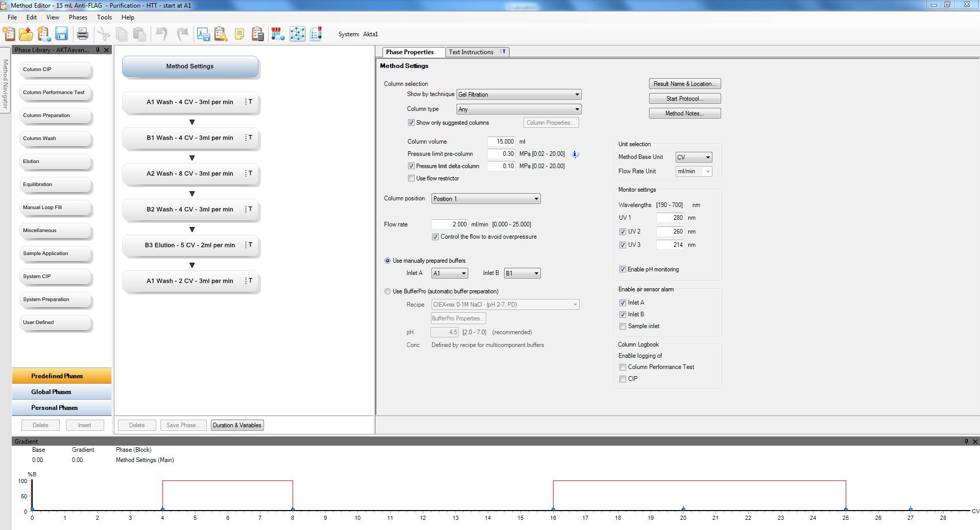Save the method using the floppy disk icon
The height and width of the screenshot is (530, 980).
click(x=61, y=34)
